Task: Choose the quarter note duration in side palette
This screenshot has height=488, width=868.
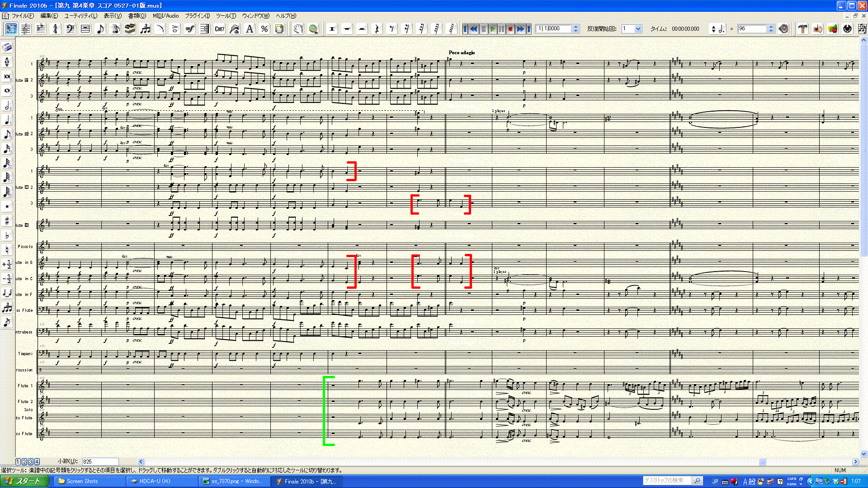Action: click(7, 120)
